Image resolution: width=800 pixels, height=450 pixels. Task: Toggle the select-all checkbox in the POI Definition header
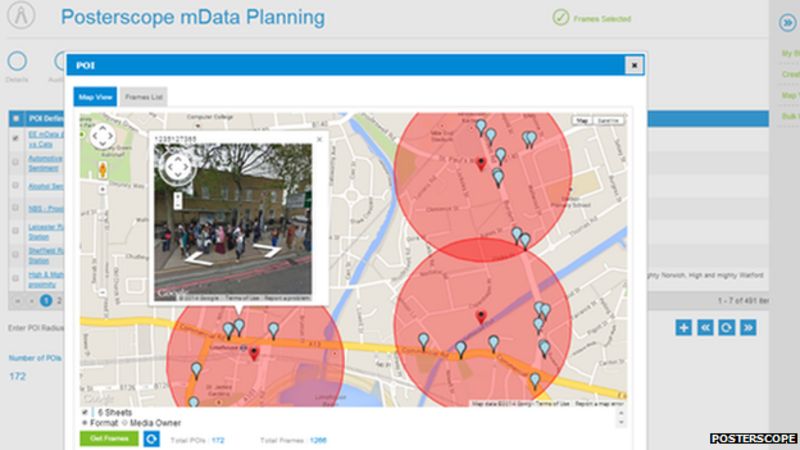(16, 118)
